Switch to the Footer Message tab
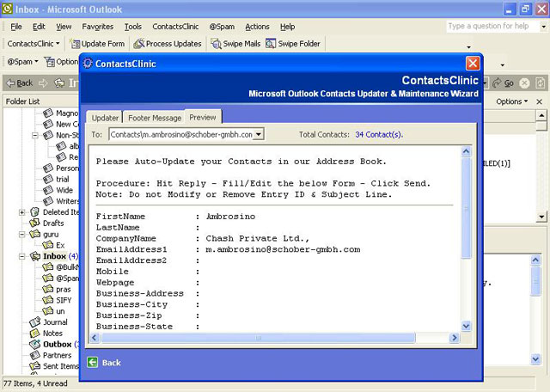550x392 pixels. click(x=155, y=118)
